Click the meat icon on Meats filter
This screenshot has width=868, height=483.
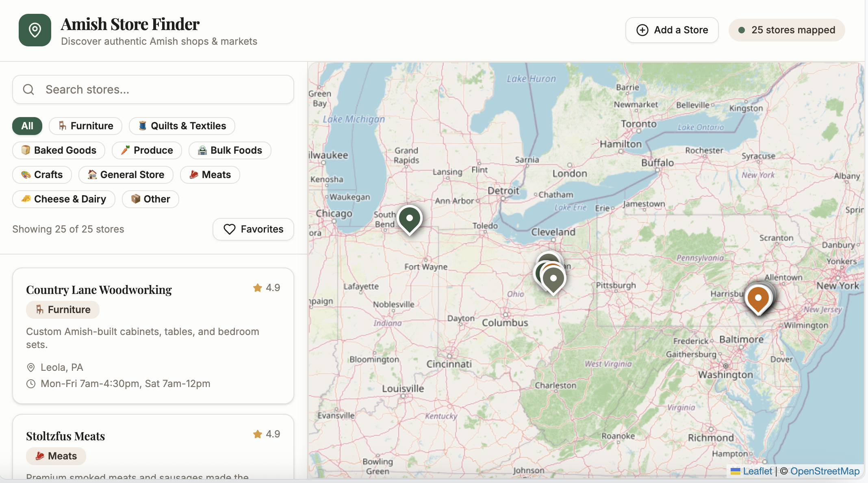point(194,175)
